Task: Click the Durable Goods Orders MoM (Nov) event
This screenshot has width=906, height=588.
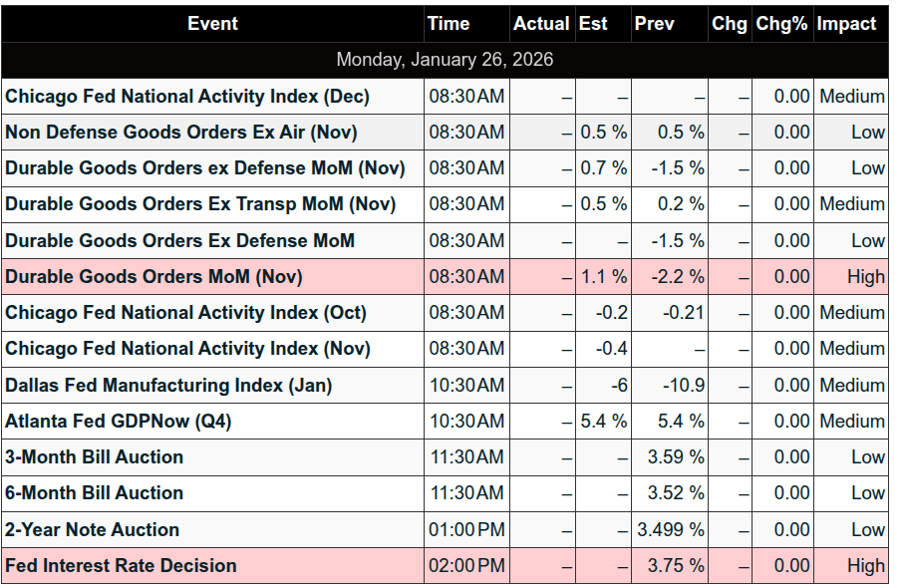Action: click(153, 276)
